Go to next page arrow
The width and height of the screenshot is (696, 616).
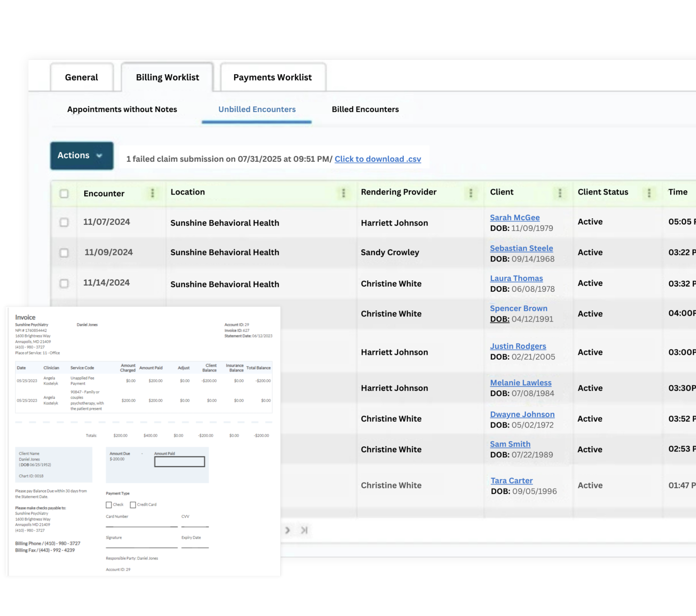point(287,530)
